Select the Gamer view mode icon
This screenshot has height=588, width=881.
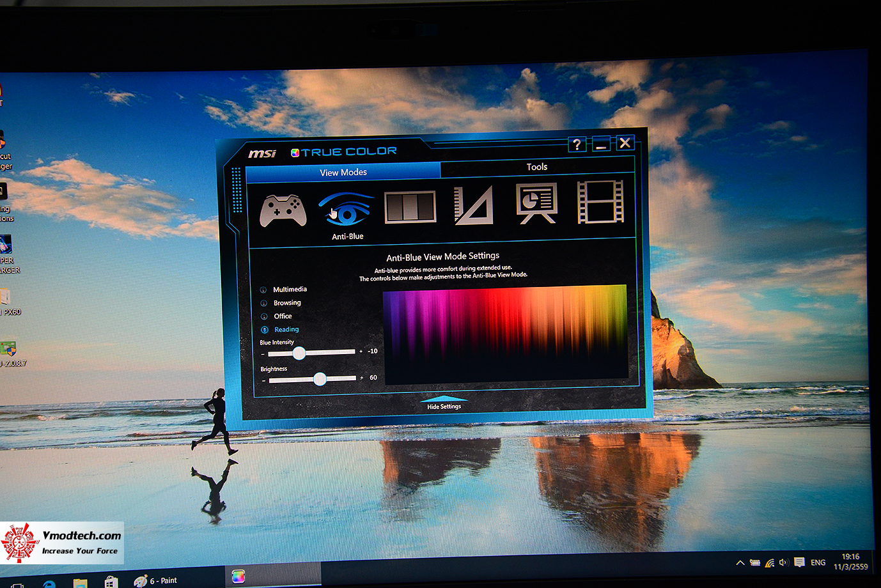[282, 209]
